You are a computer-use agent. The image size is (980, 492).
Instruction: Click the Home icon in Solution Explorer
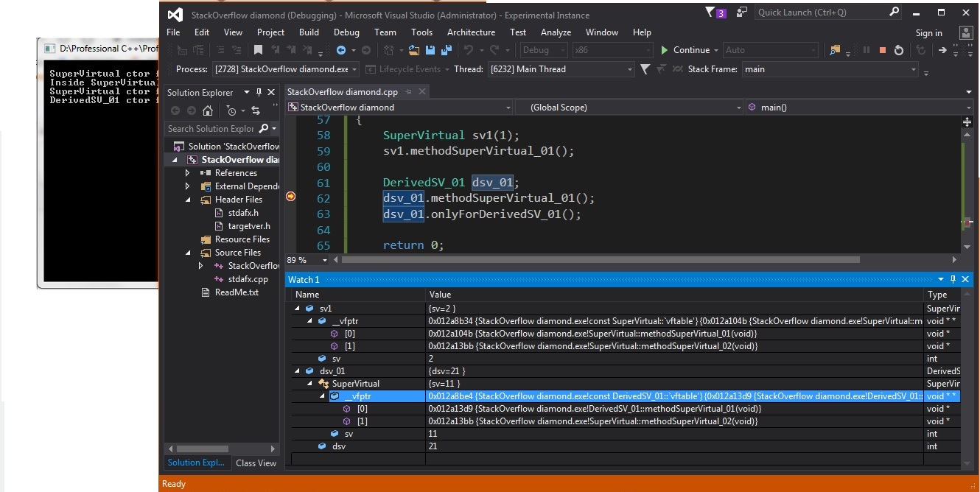208,110
